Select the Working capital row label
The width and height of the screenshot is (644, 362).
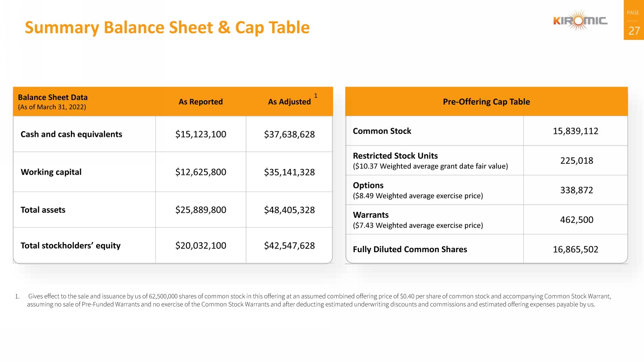click(x=51, y=172)
